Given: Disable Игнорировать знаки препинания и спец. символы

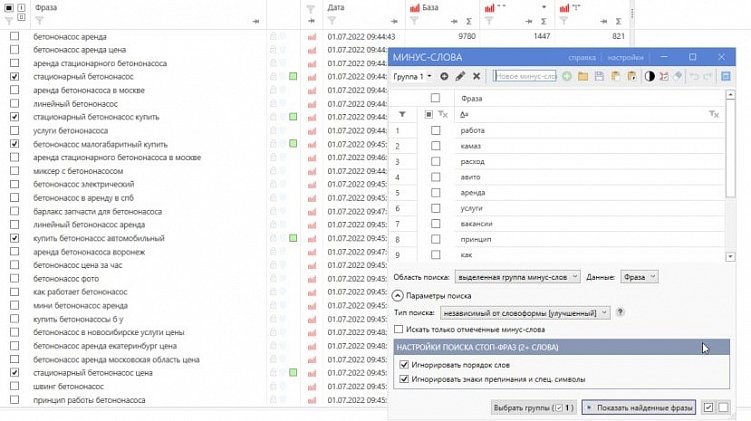Looking at the screenshot, I should click(x=404, y=379).
